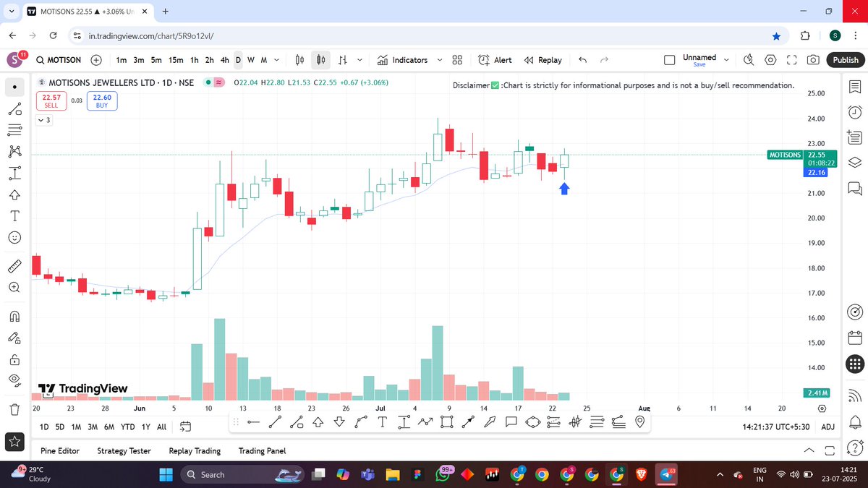The width and height of the screenshot is (868, 488).
Task: Select the trend line tool in left sidebar
Action: (14, 108)
